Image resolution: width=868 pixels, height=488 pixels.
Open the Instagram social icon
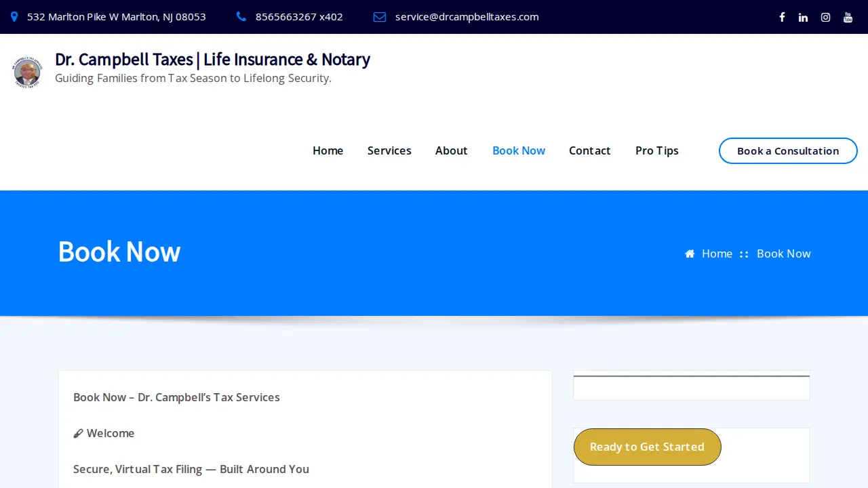click(x=825, y=17)
